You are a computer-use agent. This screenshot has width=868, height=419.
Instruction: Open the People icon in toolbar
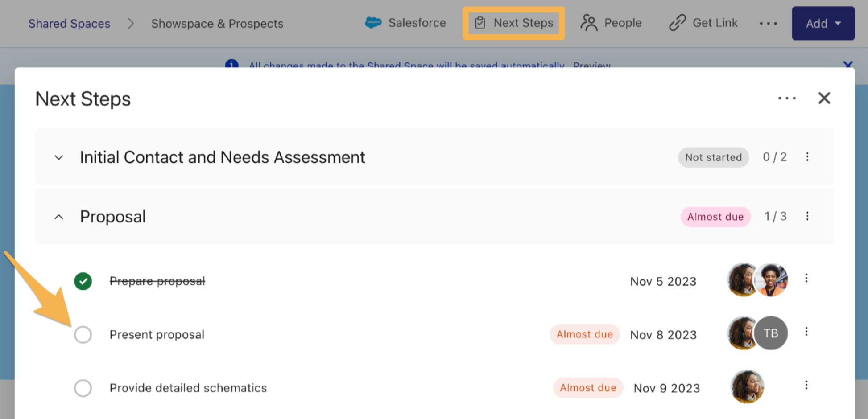click(589, 23)
